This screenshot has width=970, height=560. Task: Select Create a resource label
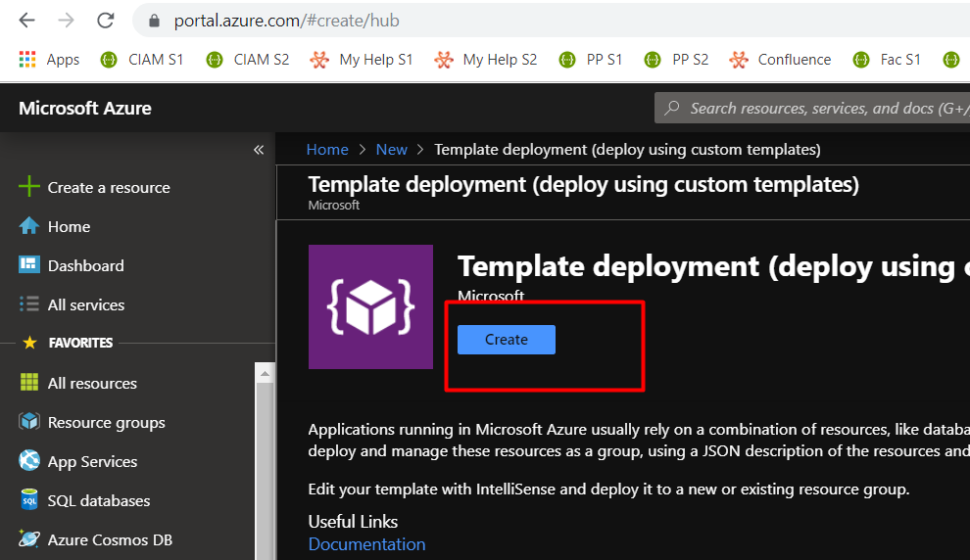coord(109,187)
